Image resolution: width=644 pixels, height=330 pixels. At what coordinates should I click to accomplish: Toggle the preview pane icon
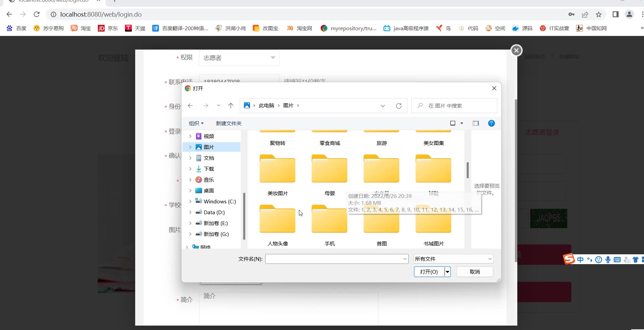tap(476, 123)
